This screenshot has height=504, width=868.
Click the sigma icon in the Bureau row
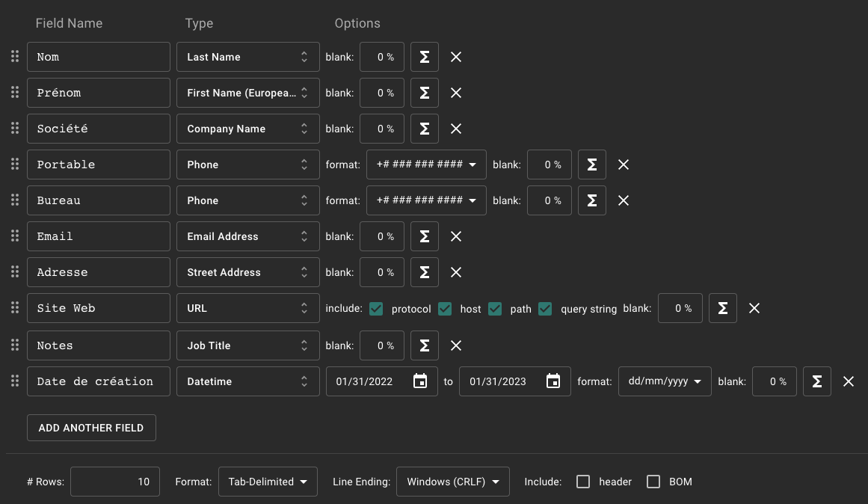[x=592, y=200]
